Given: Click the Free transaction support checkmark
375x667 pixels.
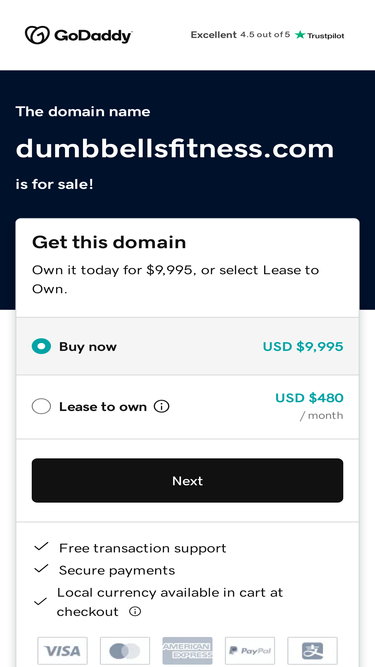Looking at the screenshot, I should coord(41,547).
